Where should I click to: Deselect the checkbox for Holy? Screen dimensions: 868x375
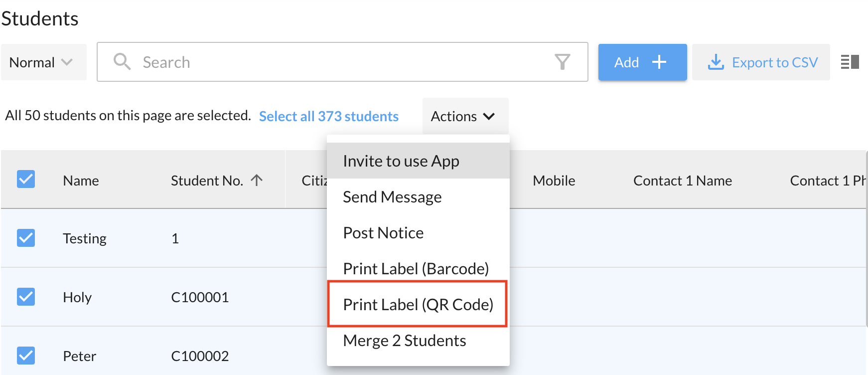click(x=26, y=297)
